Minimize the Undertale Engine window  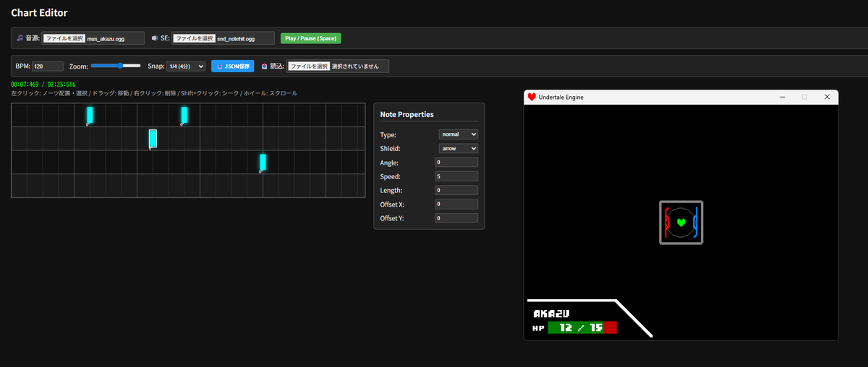(781, 97)
